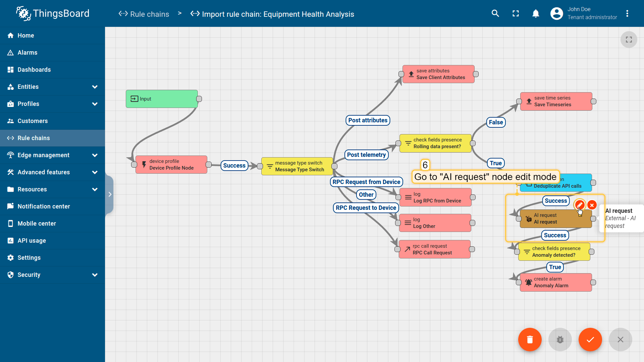Open the three-dot user menu
Screen dimensions: 644x362
[627, 13]
